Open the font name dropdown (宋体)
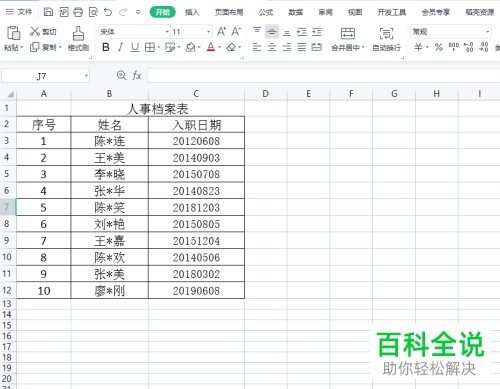 click(x=167, y=32)
